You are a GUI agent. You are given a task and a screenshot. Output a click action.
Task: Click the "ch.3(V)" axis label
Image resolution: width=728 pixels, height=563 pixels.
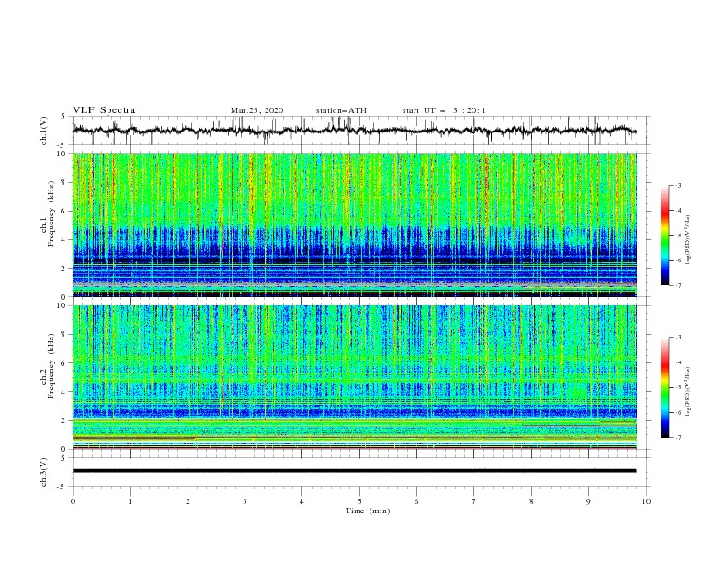(x=44, y=472)
